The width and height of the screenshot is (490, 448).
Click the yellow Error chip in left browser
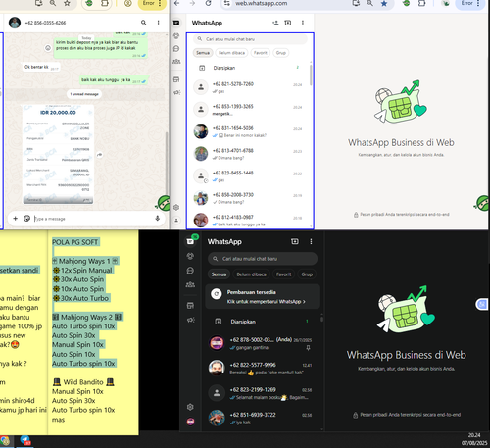point(152,3)
